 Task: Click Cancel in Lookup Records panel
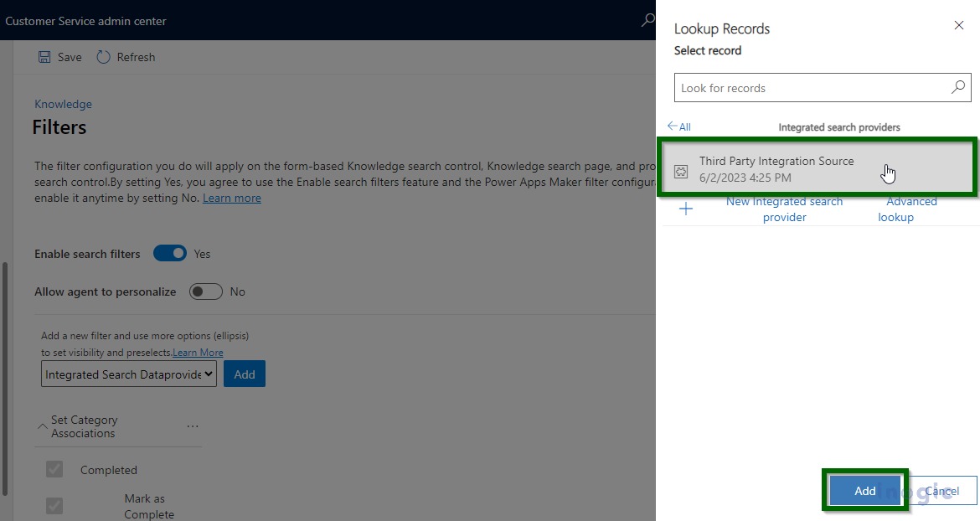(941, 490)
